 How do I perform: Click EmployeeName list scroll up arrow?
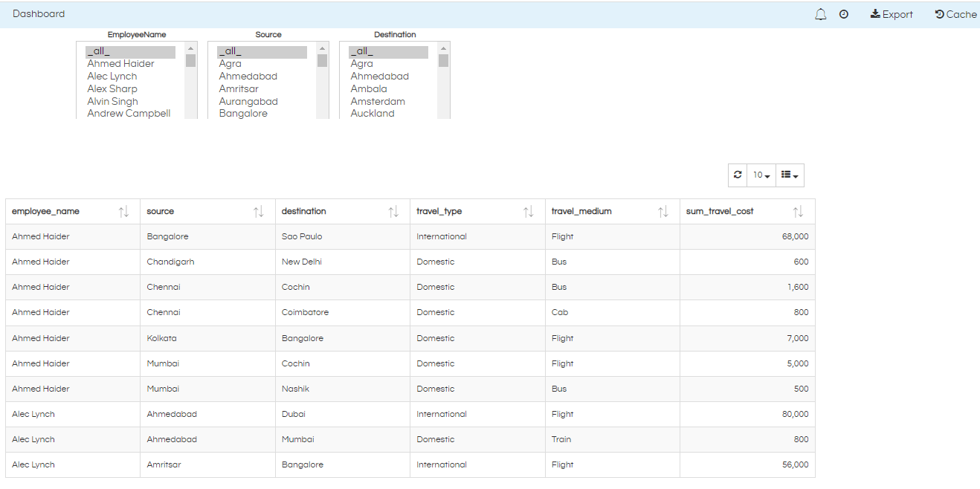pos(191,48)
